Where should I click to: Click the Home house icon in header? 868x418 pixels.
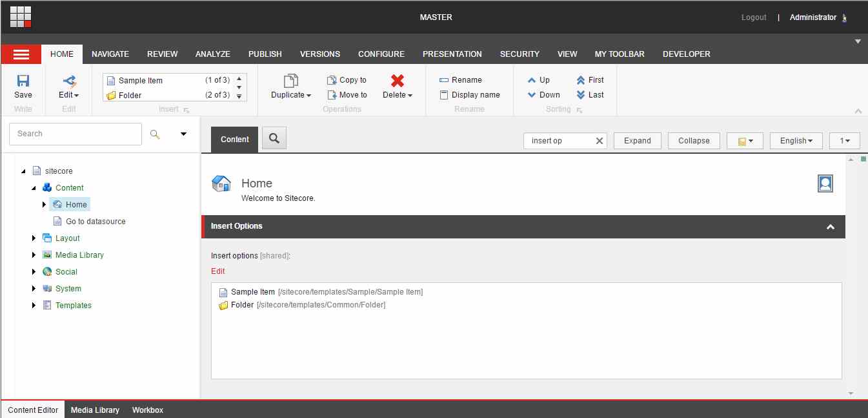pos(221,184)
